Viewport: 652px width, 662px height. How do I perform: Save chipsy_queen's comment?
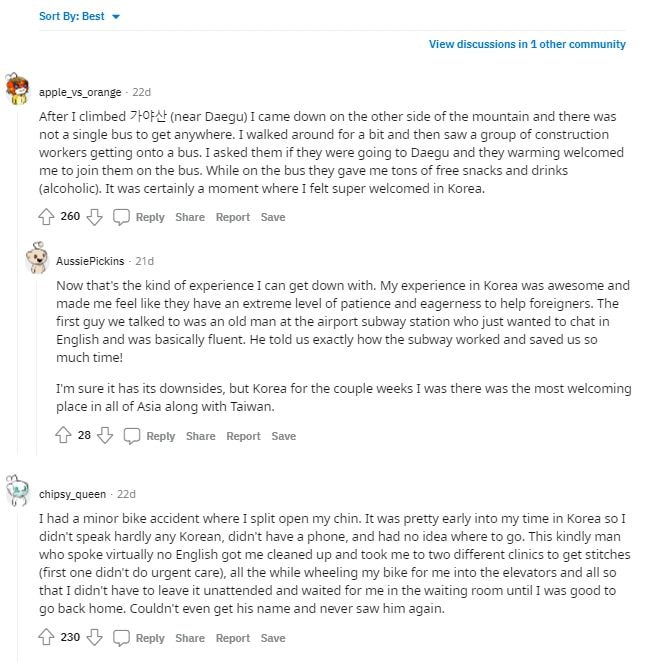tap(273, 638)
